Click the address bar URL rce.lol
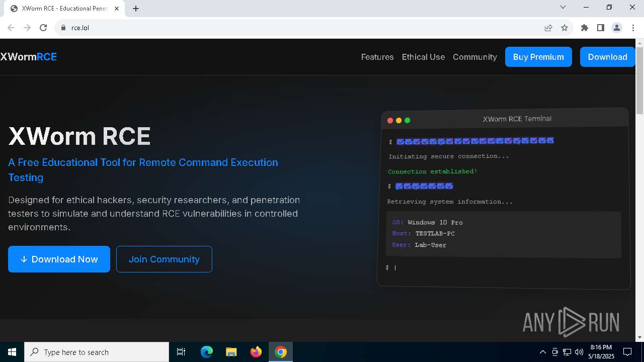 (80, 28)
